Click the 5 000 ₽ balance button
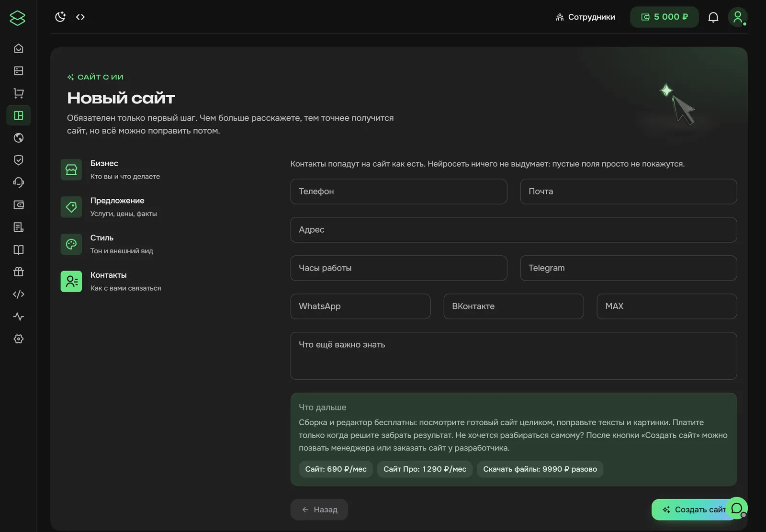The image size is (766, 532). [665, 17]
